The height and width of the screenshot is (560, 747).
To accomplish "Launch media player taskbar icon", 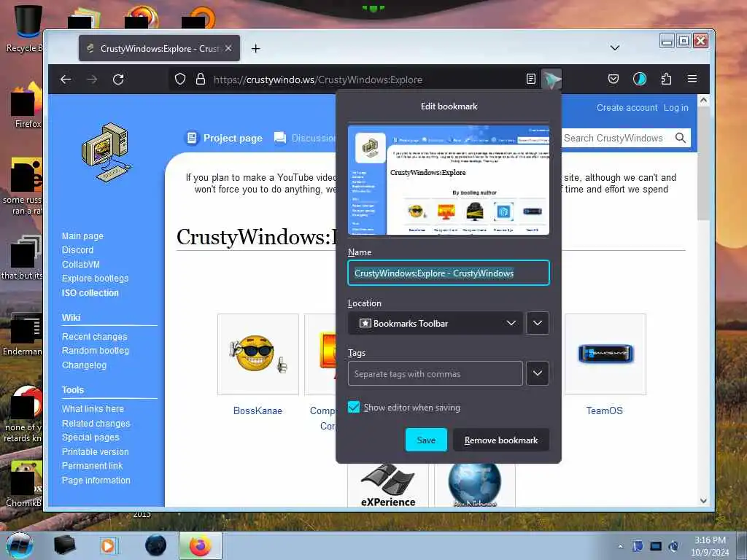I will point(109,545).
